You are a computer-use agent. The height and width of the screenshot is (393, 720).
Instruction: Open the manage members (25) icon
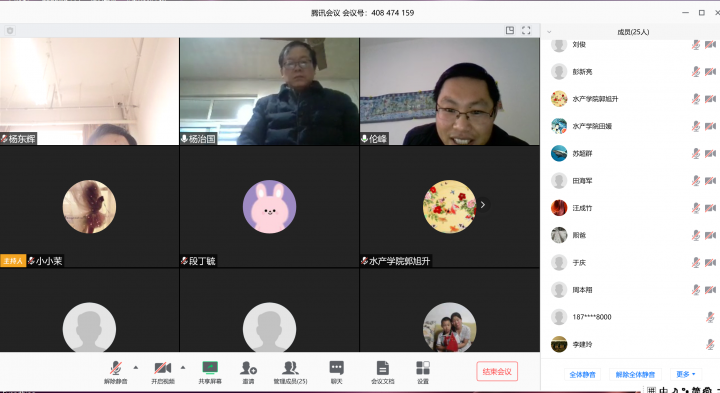point(290,368)
